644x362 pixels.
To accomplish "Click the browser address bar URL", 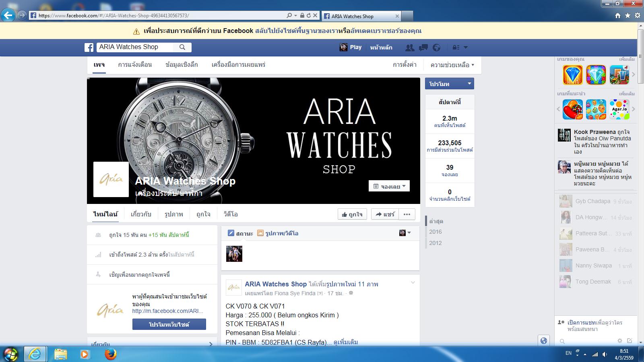I will [114, 16].
